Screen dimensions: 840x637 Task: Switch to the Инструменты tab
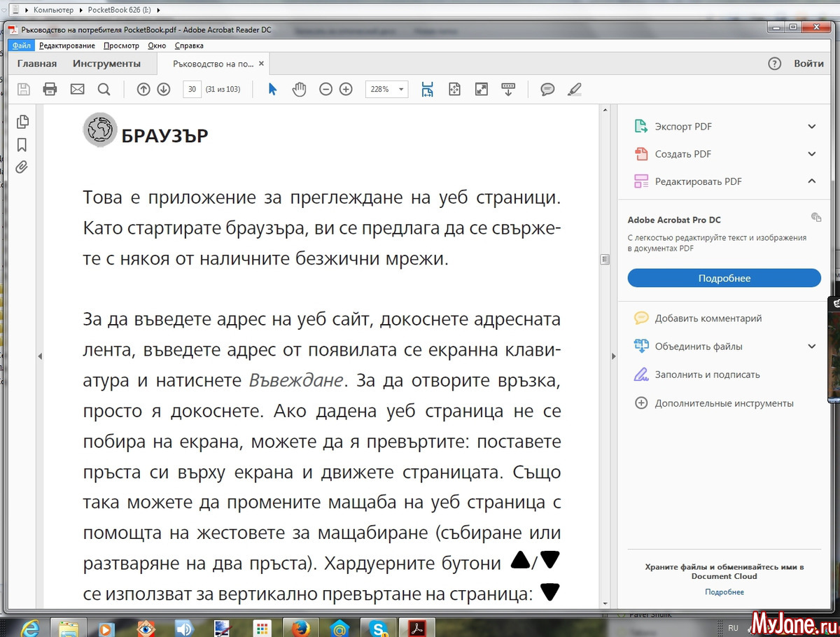point(106,64)
